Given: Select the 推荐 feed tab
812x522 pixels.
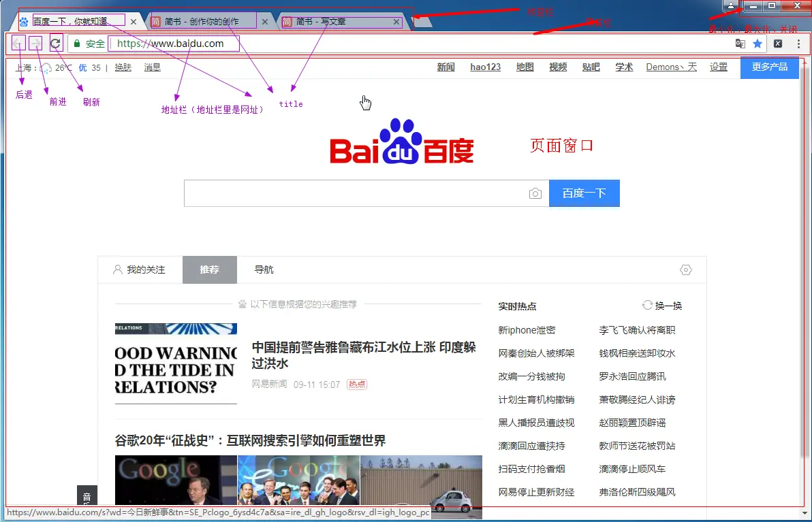Looking at the screenshot, I should [210, 270].
